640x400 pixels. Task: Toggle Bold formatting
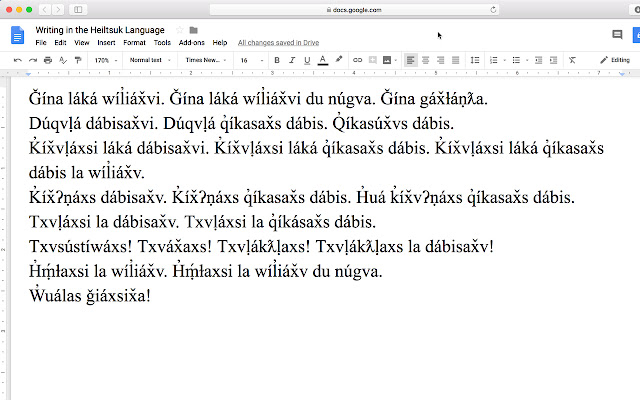point(277,60)
